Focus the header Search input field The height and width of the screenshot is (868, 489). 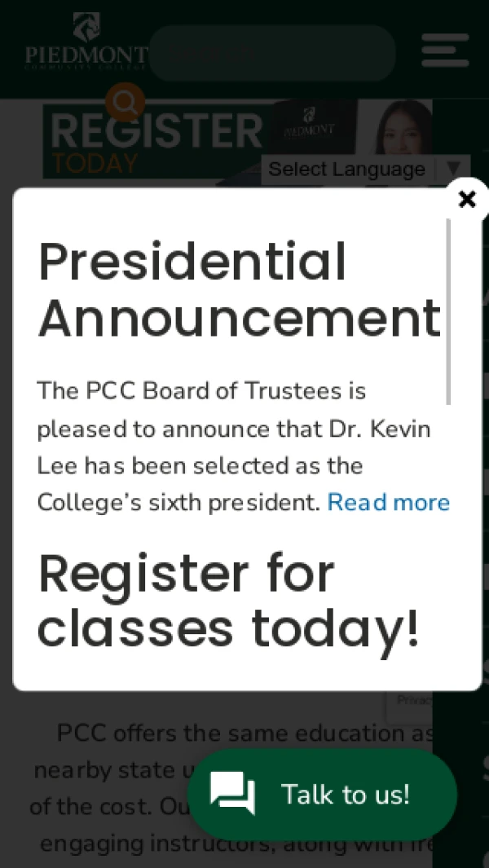[272, 53]
